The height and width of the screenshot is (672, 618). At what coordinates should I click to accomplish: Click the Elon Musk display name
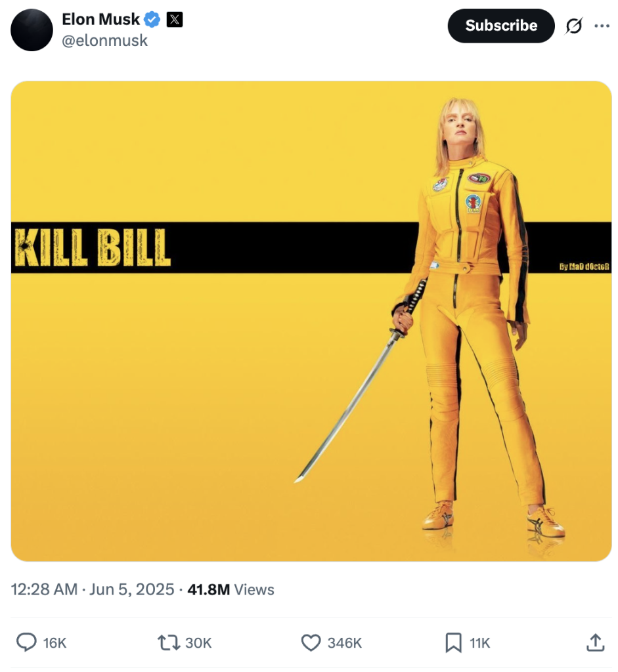100,20
